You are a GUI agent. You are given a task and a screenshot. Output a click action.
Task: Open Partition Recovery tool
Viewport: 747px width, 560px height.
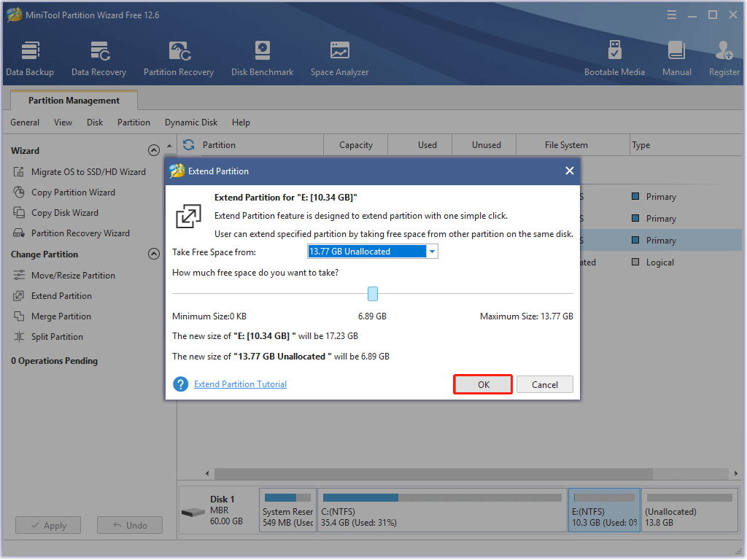(x=179, y=59)
